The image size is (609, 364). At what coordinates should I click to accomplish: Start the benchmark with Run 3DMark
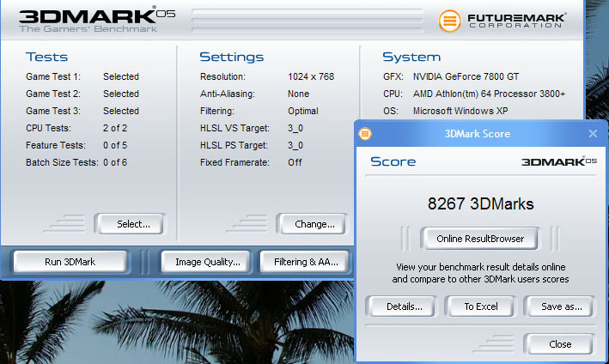tap(70, 262)
